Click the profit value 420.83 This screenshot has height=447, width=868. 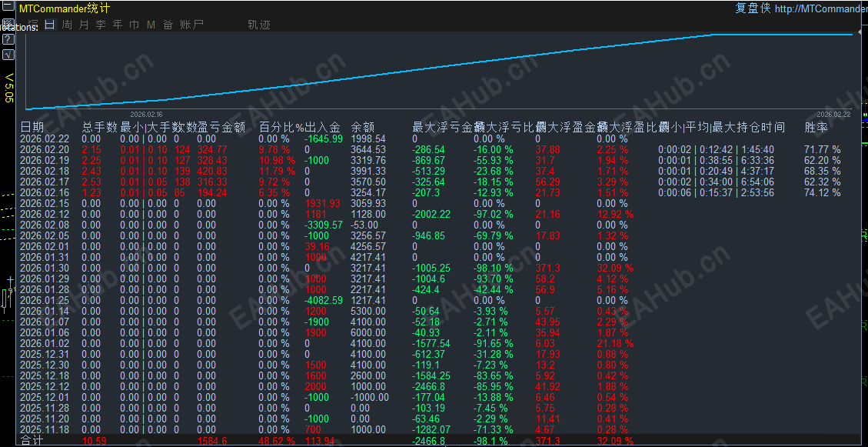click(x=212, y=171)
